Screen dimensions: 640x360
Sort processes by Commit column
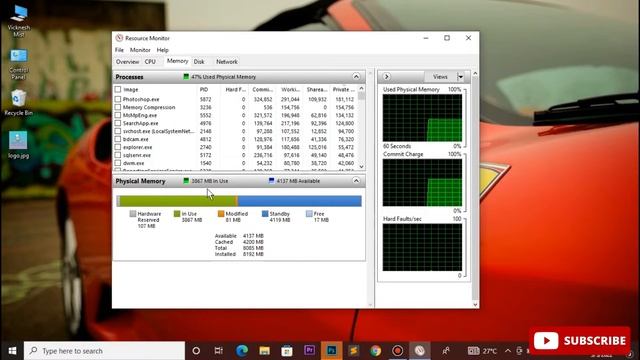click(262, 89)
